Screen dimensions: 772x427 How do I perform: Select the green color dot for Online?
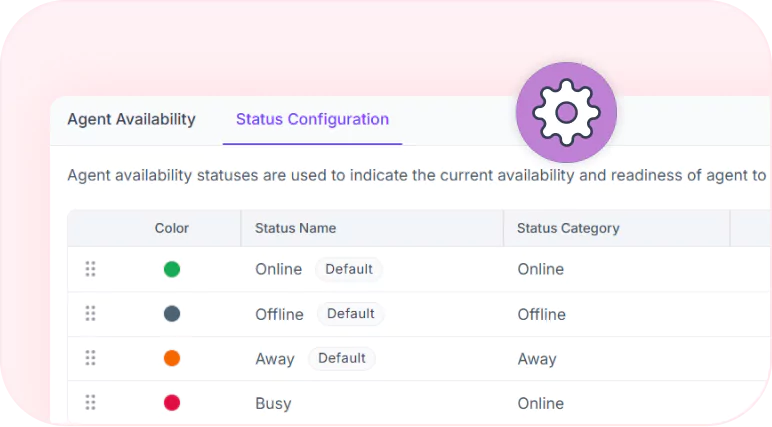pos(172,269)
